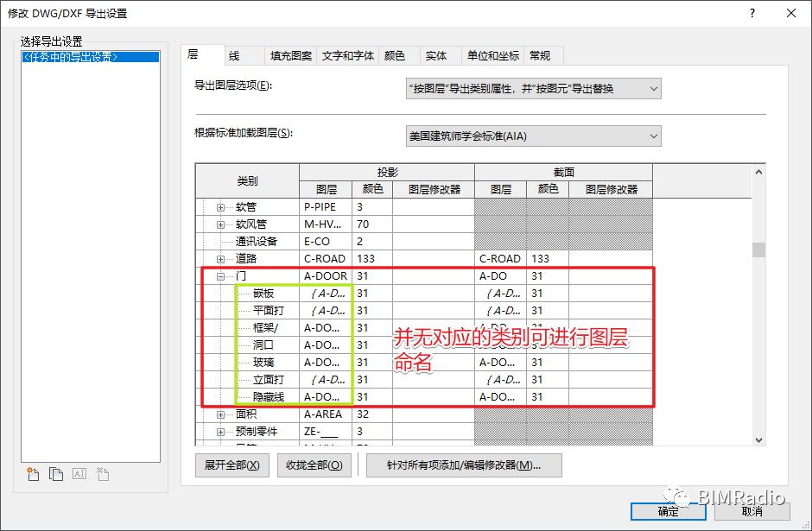Close the DWG/DXF export settings dialog
Screen dimensions: 812x531
(790, 13)
